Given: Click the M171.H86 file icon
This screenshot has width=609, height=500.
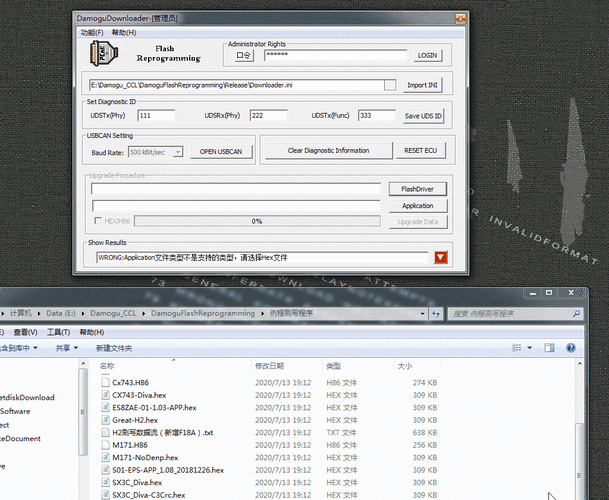Looking at the screenshot, I should click(105, 445).
